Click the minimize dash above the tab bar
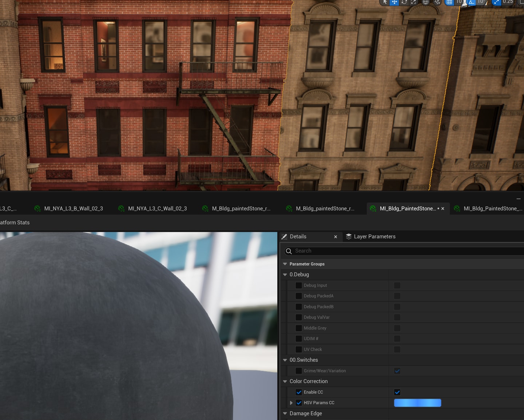The width and height of the screenshot is (524, 420). point(519,199)
